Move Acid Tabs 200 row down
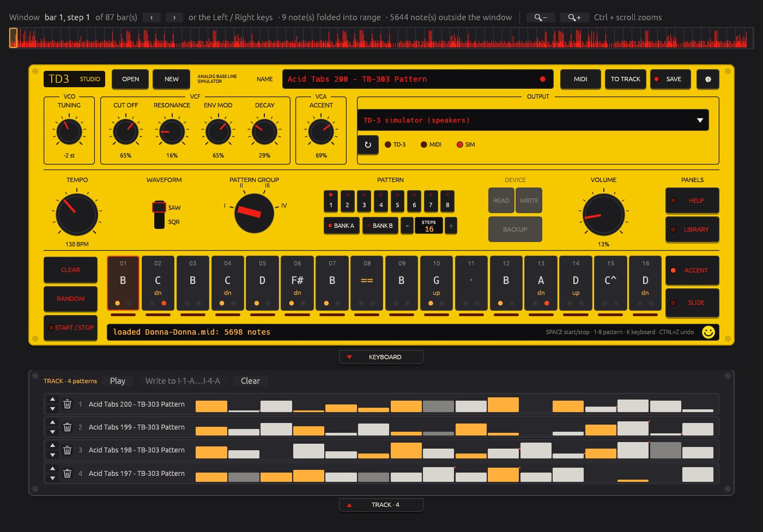 pos(52,409)
